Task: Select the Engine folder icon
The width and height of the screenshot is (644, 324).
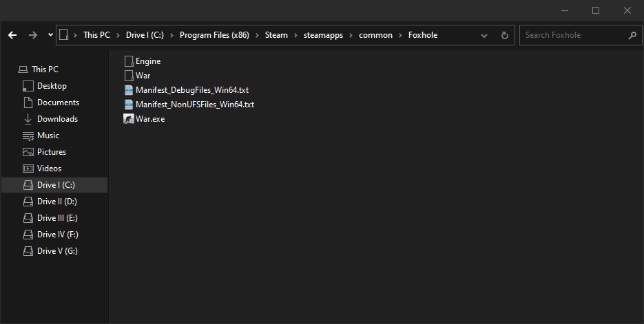Action: pyautogui.click(x=129, y=61)
